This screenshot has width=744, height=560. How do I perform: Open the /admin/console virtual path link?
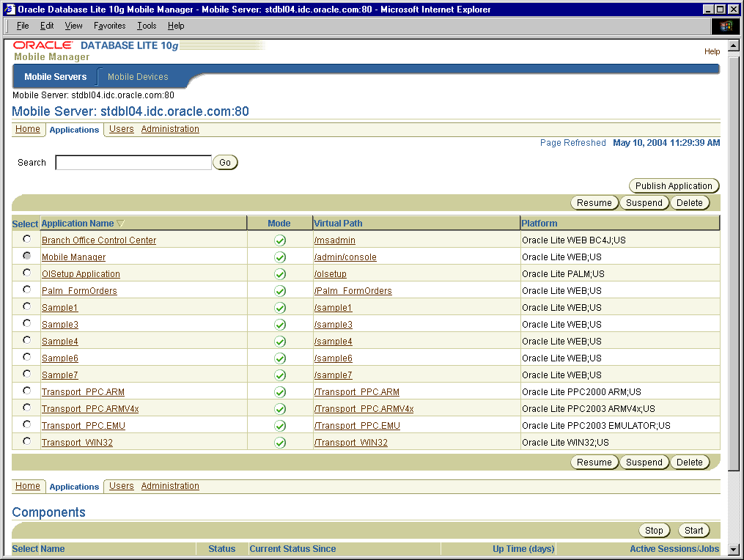345,257
